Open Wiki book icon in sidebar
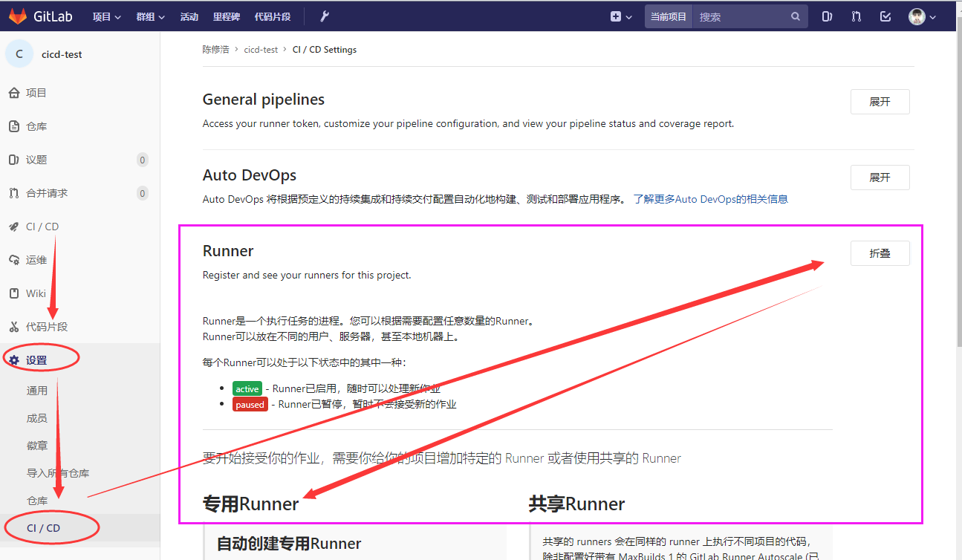The height and width of the screenshot is (560, 962). pos(13,293)
